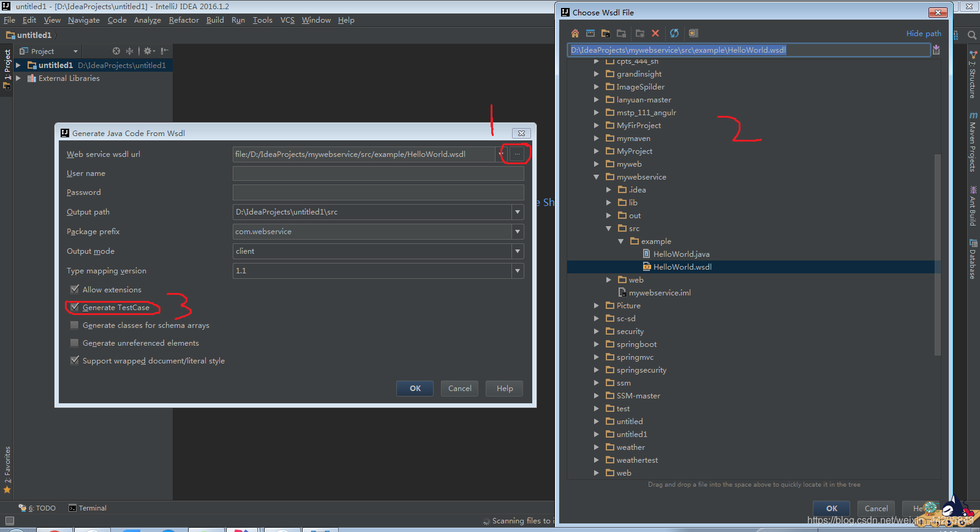
Task: Click the tool window toggle in status bar corner
Action: tap(9, 521)
